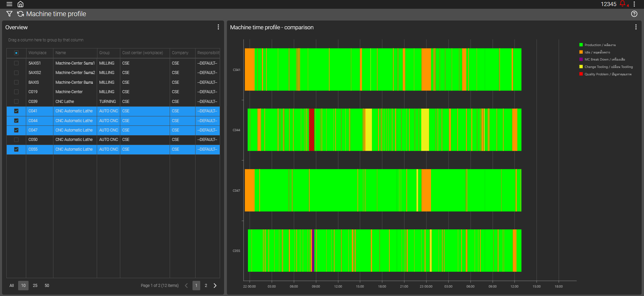Toggle the select-all header checkbox
The image size is (644, 296).
[x=16, y=53]
